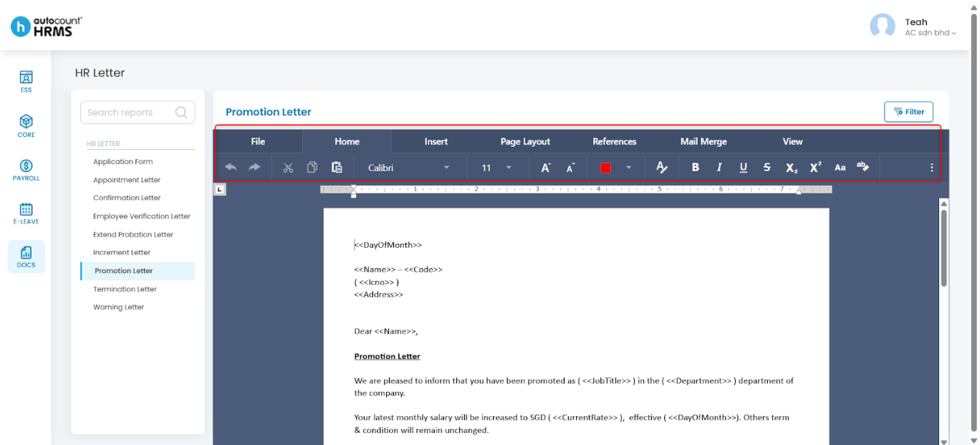
Task: Click the <<JobTitle>> merge field
Action: 606,381
